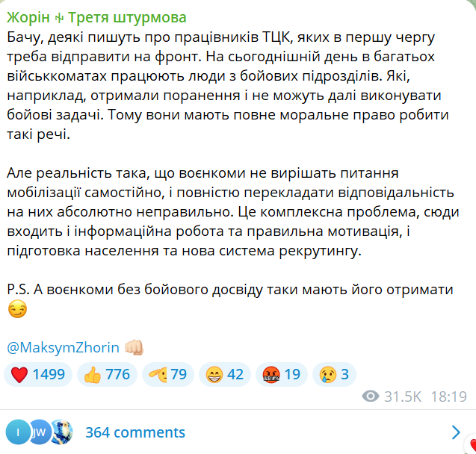The width and height of the screenshot is (476, 454).
Task: Add a thumbs-up reaction (776)
Action: coord(107,374)
